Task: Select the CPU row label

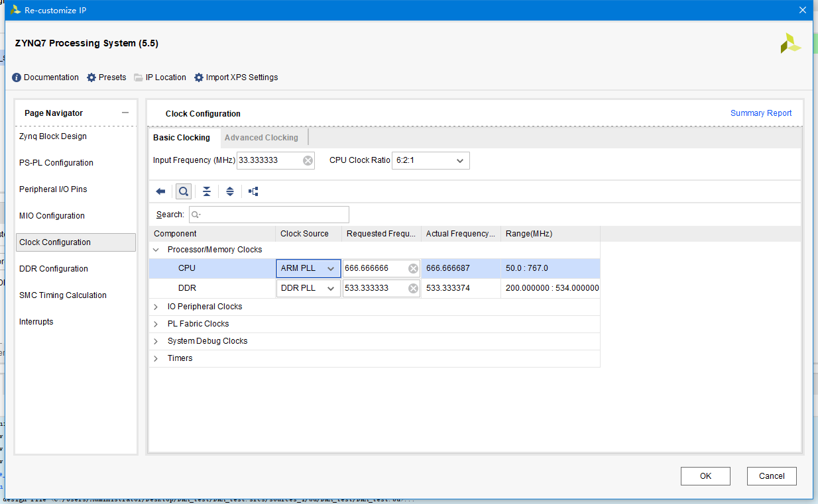Action: click(x=187, y=268)
